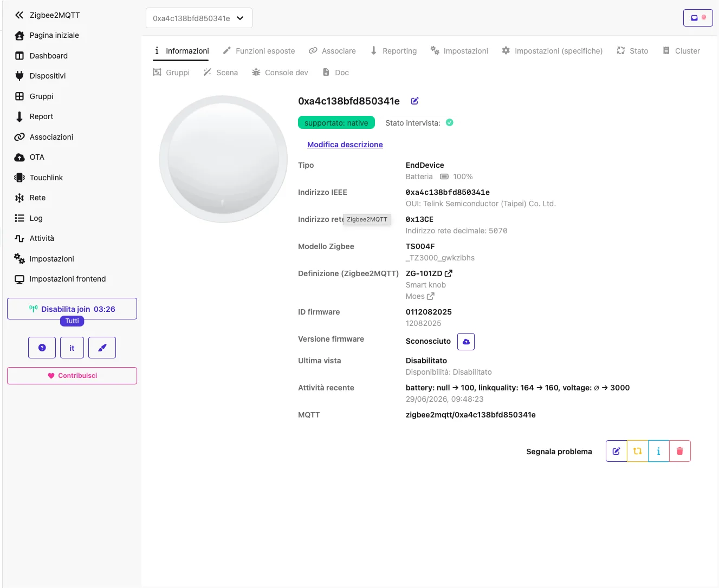Click the MQTT topic zigbee2mqtt/0xa4c138bfd850341e
Image resolution: width=719 pixels, height=588 pixels.
point(471,415)
